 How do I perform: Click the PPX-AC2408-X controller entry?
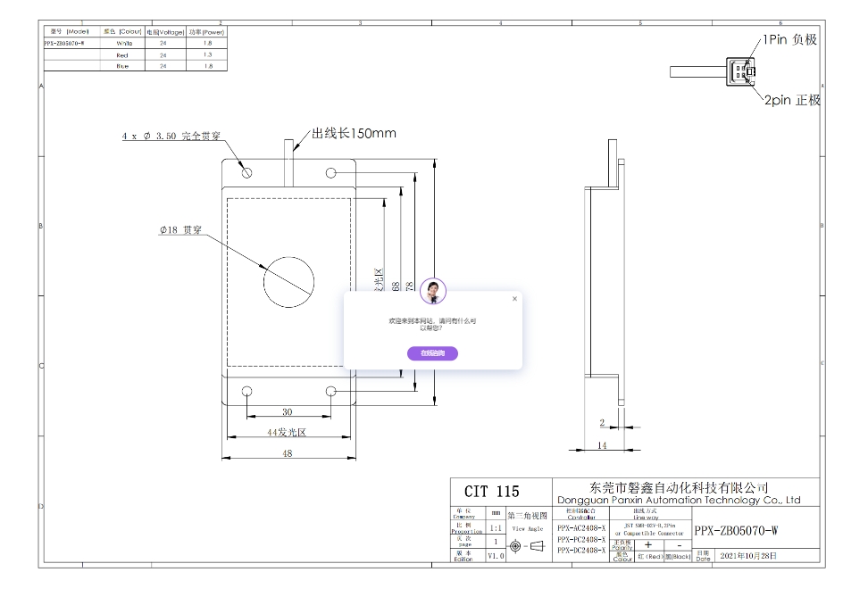(x=587, y=527)
